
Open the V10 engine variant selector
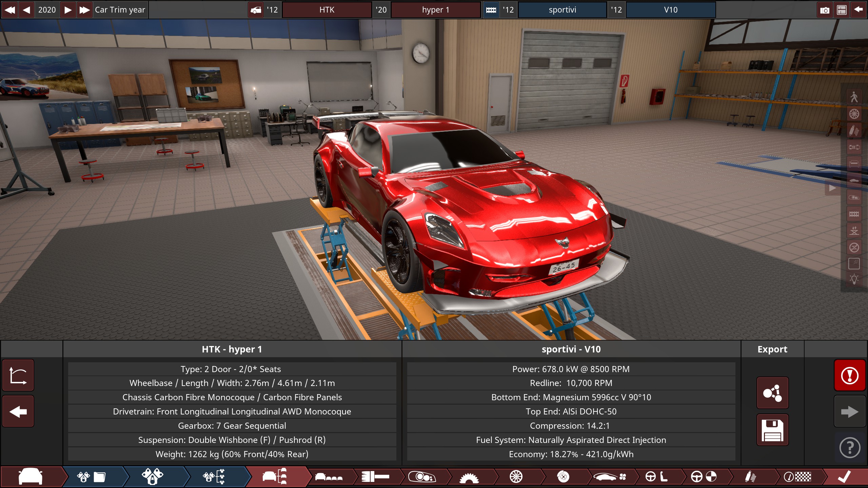click(x=671, y=10)
